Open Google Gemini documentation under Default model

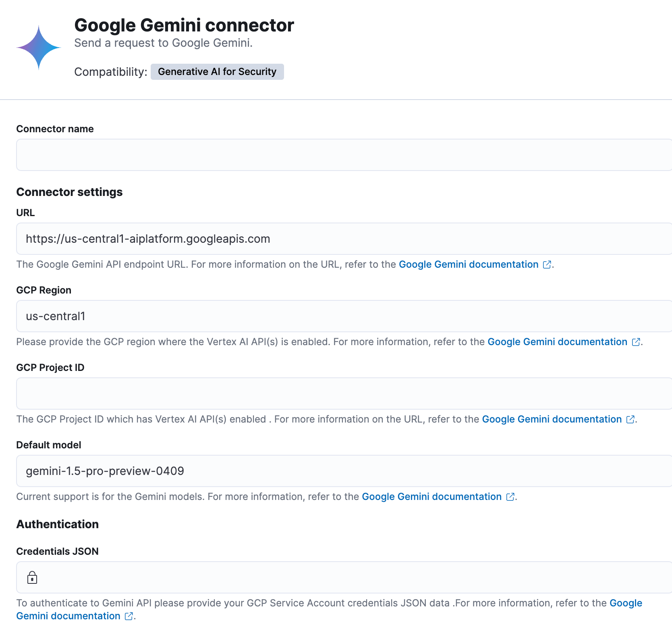coord(431,497)
